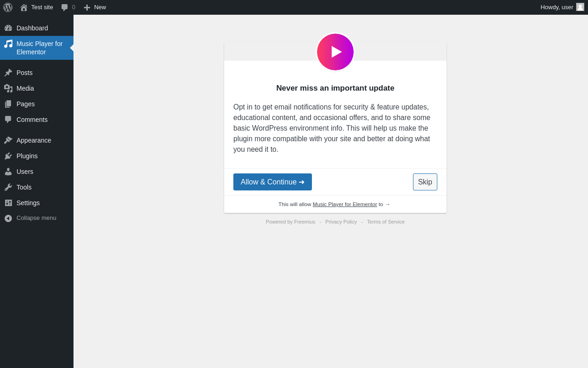The width and height of the screenshot is (588, 368).
Task: Navigate to Pages in sidebar
Action: 37,104
